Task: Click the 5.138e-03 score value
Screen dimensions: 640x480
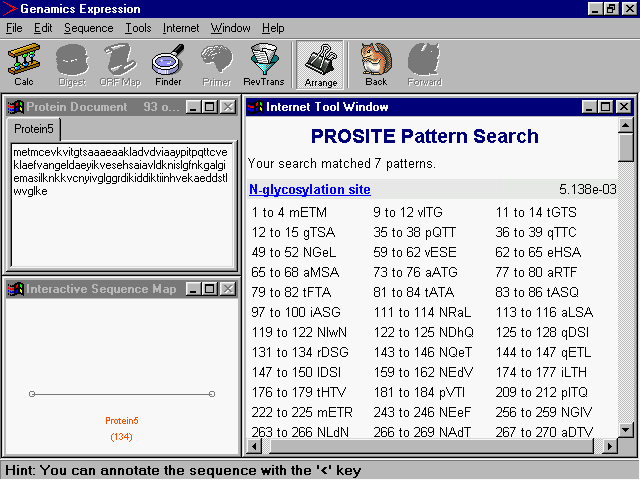Action: [x=588, y=189]
